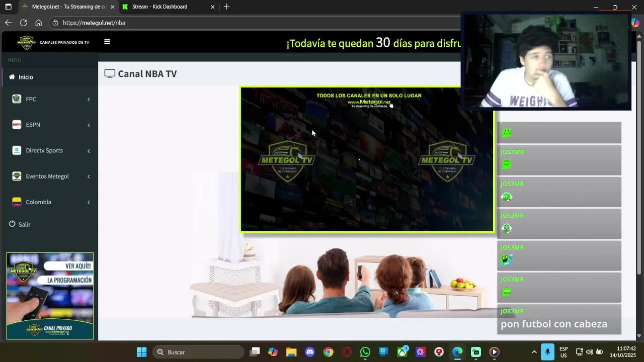Open a new browser tab
This screenshot has height=362, width=644.
tap(226, 7)
